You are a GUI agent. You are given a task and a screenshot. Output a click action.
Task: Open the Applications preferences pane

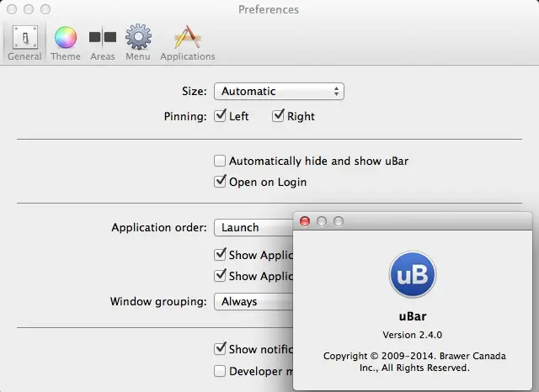pos(188,43)
